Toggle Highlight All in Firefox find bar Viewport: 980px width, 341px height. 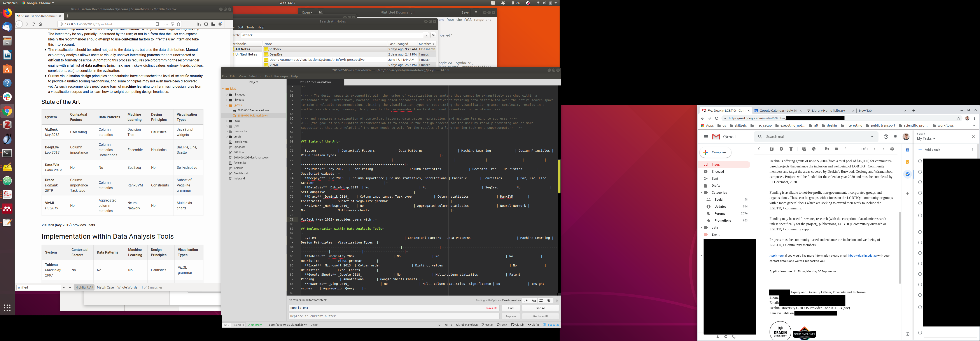pyautogui.click(x=84, y=287)
